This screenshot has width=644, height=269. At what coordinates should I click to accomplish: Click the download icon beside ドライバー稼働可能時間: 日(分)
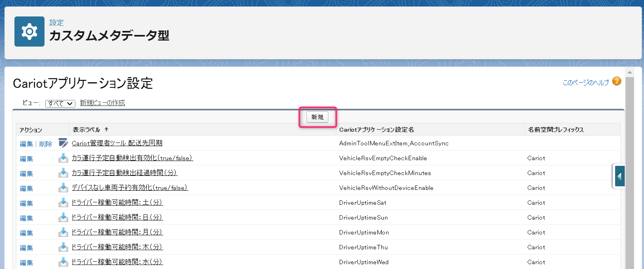click(63, 217)
